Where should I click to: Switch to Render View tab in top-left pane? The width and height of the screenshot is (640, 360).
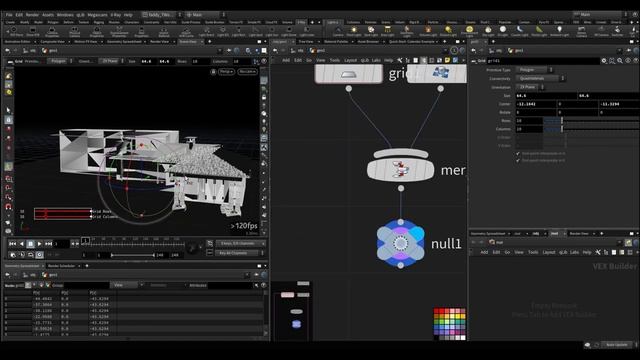(x=159, y=42)
